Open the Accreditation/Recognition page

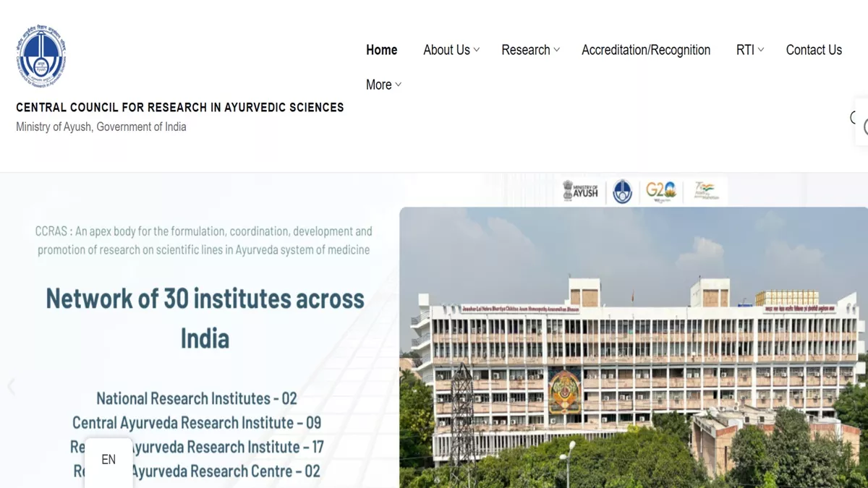click(646, 50)
